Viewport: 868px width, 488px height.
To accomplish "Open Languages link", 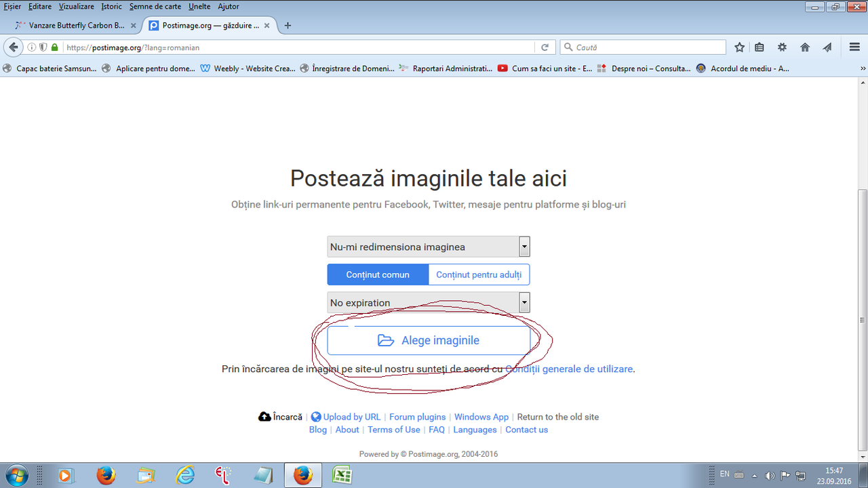I will pyautogui.click(x=475, y=430).
